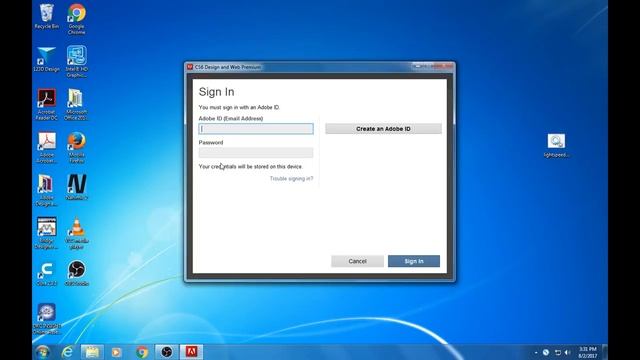The width and height of the screenshot is (640, 360).
Task: Click the Password input field
Action: click(256, 153)
